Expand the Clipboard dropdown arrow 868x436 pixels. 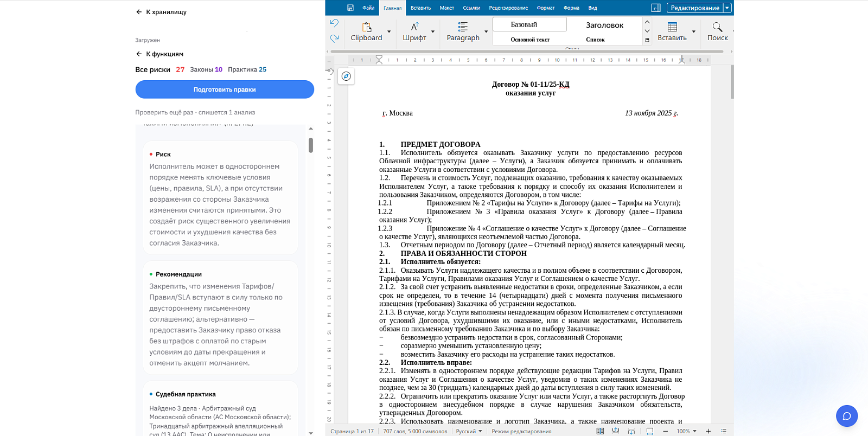click(389, 31)
